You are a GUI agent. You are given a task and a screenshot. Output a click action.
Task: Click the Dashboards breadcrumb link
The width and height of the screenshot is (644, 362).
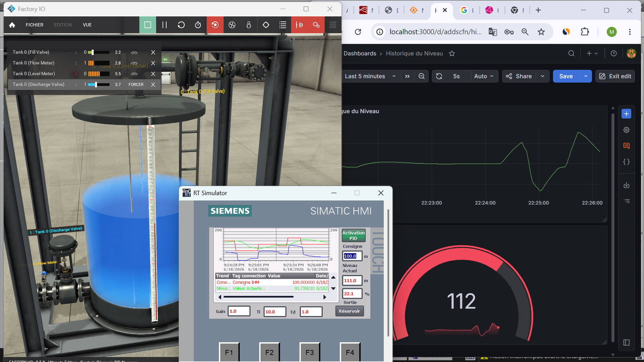[360, 54]
